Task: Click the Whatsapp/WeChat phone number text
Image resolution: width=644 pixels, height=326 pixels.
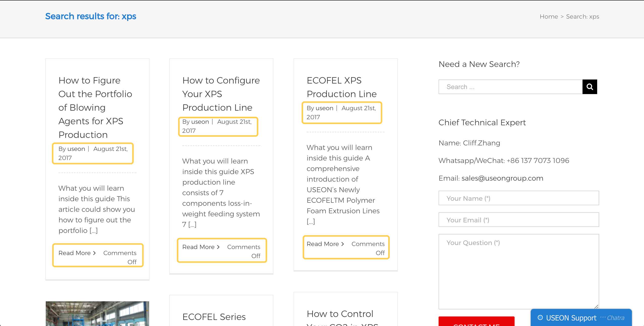Action: point(504,160)
